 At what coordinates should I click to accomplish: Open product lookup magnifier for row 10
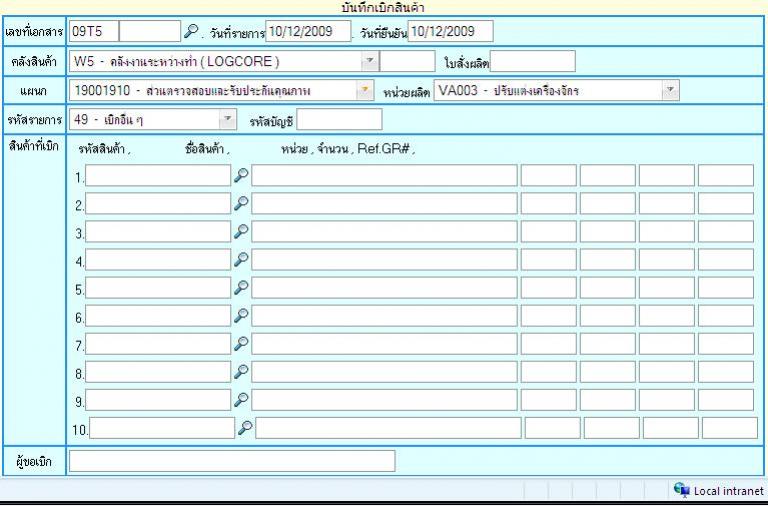(x=245, y=428)
